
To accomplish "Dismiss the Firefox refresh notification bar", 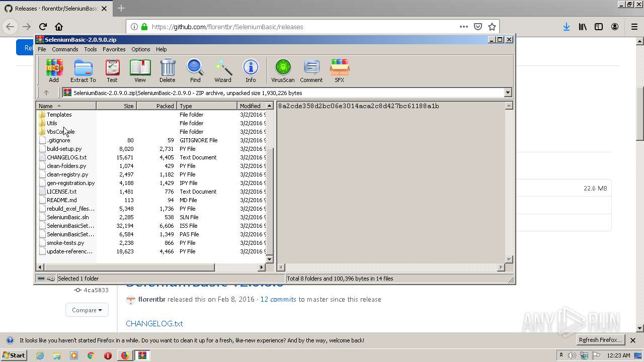I will tap(633, 340).
